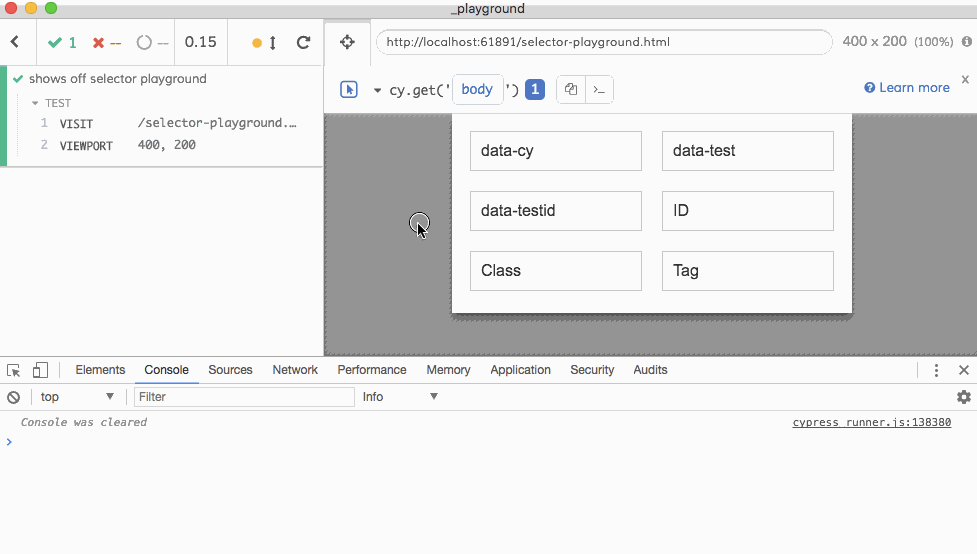Open DevTools three-dot more menu
Image resolution: width=977 pixels, height=554 pixels.
tap(936, 370)
